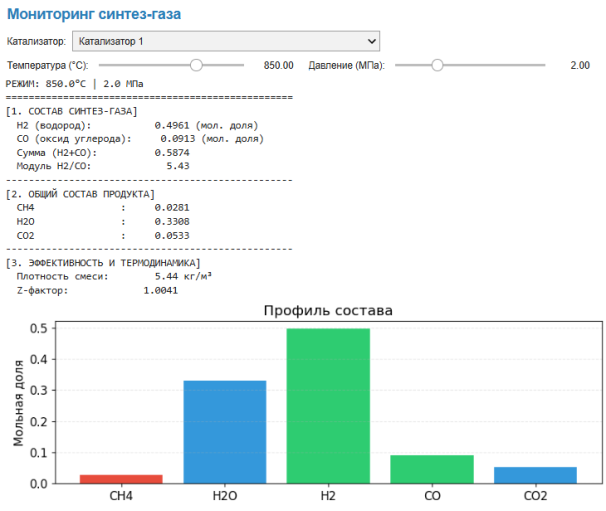The image size is (606, 511).
Task: Click the label Температура (°C):
Action: point(48,65)
